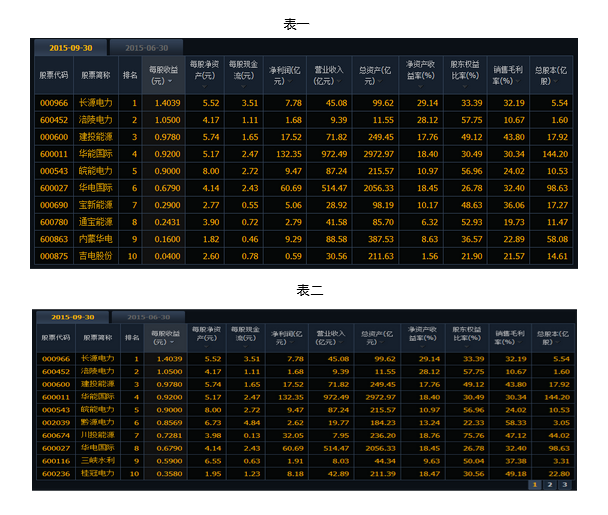608x515 pixels.
Task: Select the 2015-09-30 tab in second table
Action: [71, 316]
